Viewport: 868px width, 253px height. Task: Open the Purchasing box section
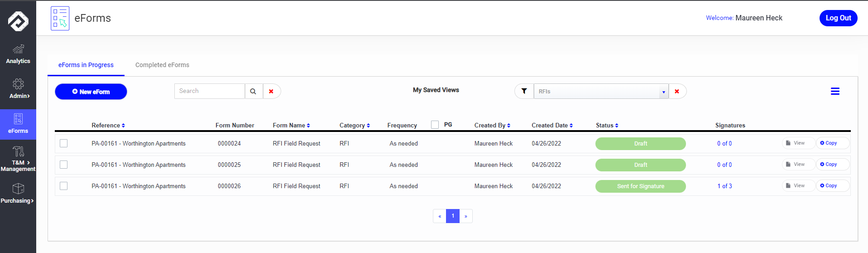click(x=18, y=194)
